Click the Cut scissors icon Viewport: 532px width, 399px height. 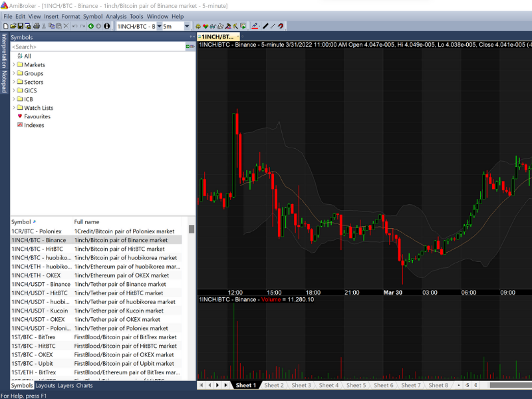(x=44, y=26)
